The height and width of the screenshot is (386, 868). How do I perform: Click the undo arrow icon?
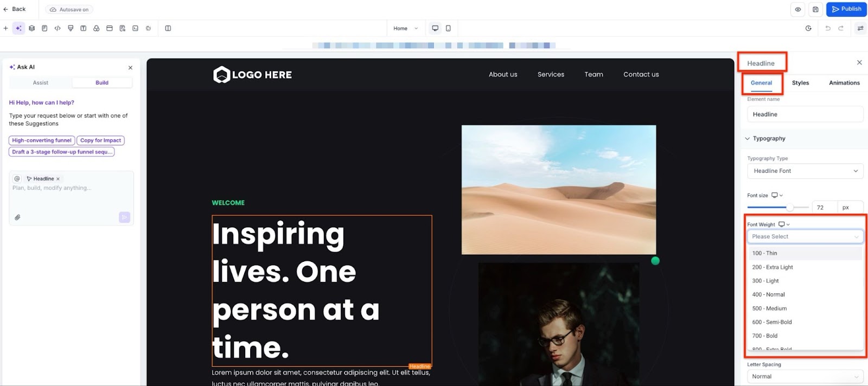point(828,28)
